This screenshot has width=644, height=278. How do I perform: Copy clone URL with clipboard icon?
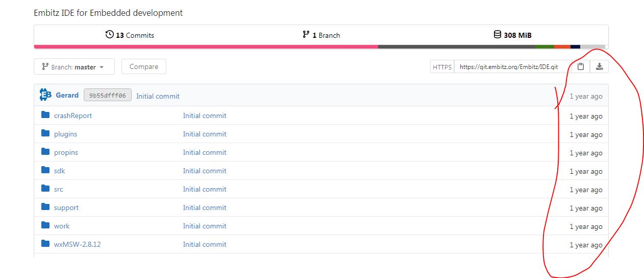click(581, 66)
